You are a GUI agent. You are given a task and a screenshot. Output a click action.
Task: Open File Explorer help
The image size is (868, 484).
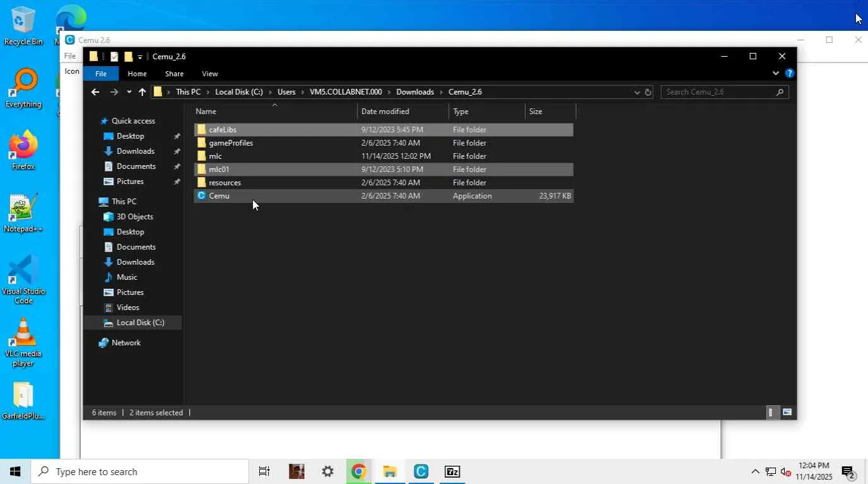point(789,73)
